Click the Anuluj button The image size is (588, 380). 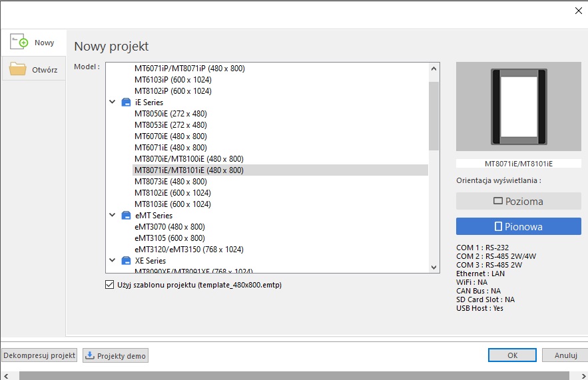pyautogui.click(x=565, y=355)
